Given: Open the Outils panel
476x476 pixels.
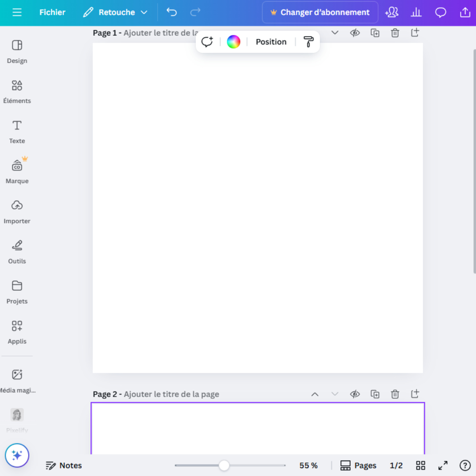Looking at the screenshot, I should pyautogui.click(x=17, y=252).
